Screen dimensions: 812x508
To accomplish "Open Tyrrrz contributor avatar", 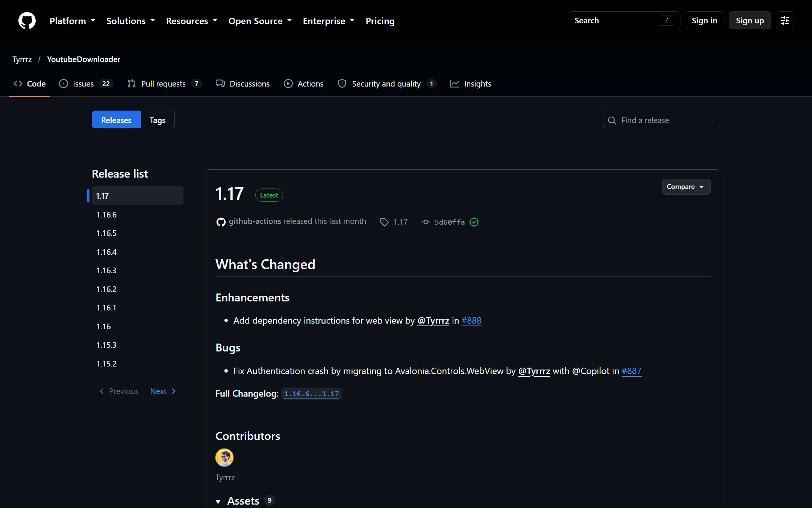I will pos(224,458).
